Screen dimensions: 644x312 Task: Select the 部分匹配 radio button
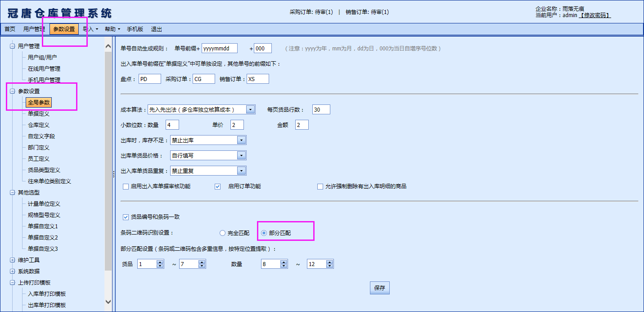(264, 233)
